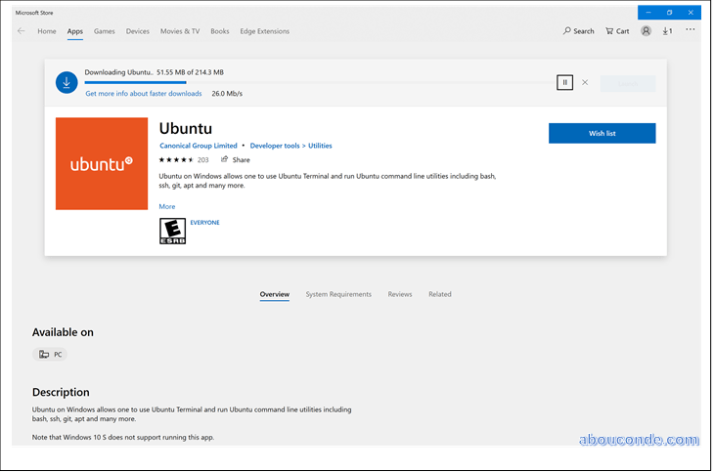Click the user account profile icon
The image size is (714, 472).
646,31
